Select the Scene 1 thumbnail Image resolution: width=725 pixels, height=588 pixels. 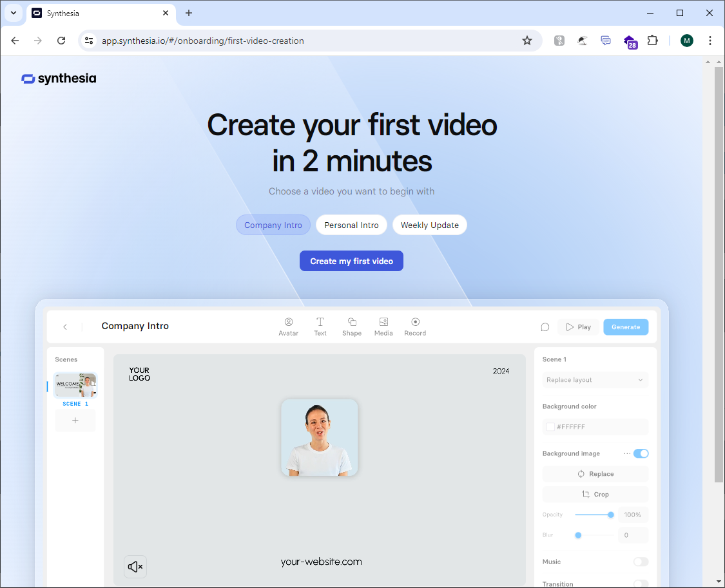pos(75,384)
